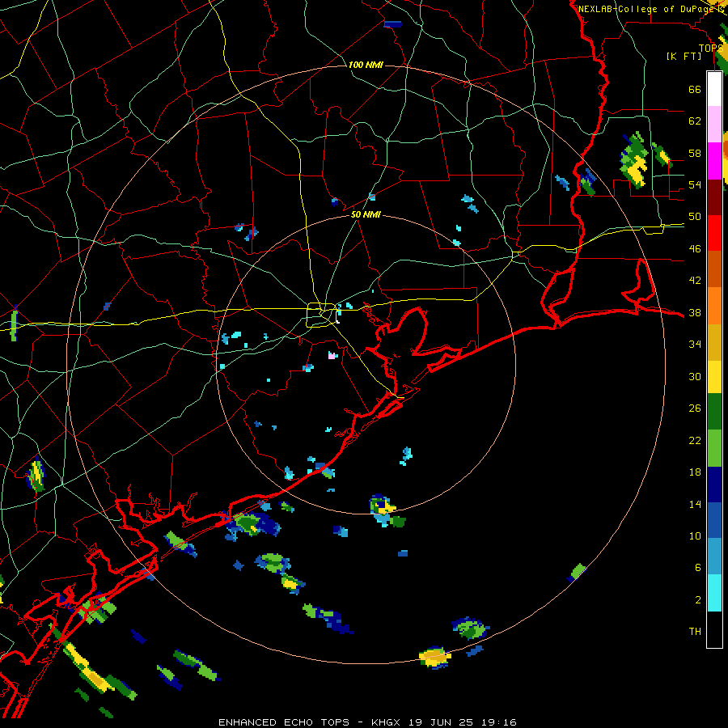Viewport: 728px width, 728px height.
Task: Select the "TH" threshold label
Action: [695, 632]
